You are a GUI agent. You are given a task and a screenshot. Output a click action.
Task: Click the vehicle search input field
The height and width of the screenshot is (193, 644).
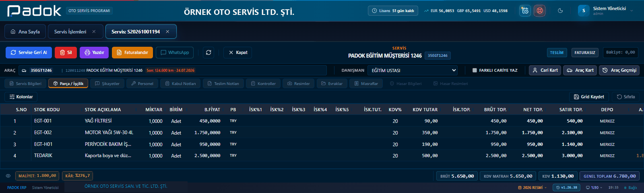pyautogui.click(x=172, y=70)
